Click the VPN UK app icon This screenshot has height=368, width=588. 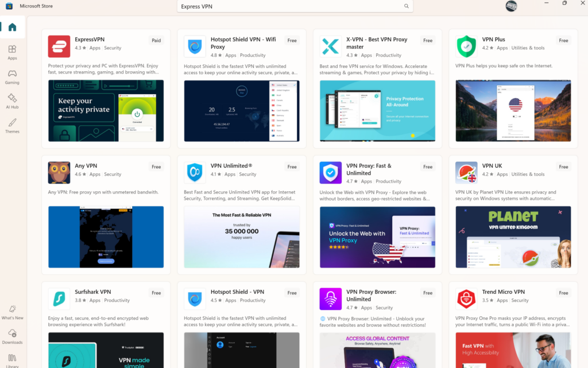click(x=466, y=172)
